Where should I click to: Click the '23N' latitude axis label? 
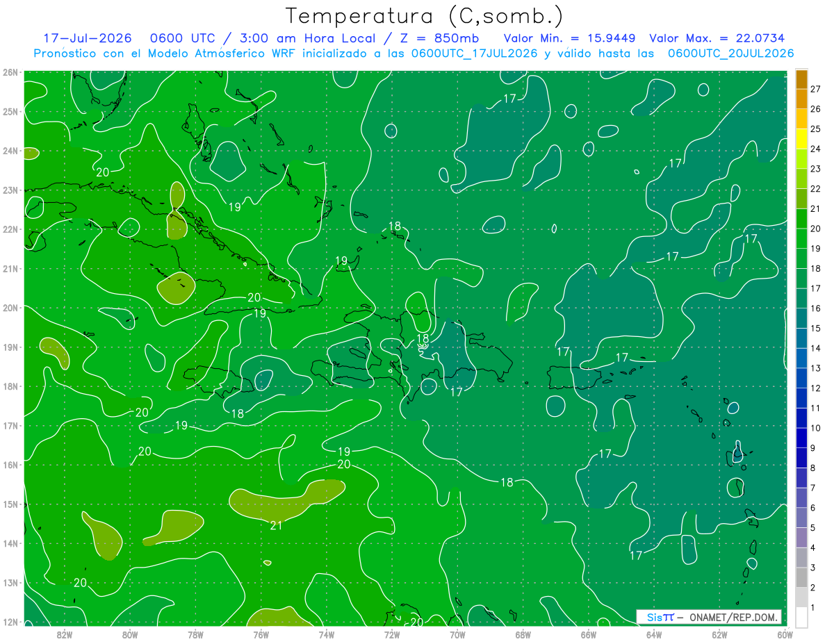point(10,190)
